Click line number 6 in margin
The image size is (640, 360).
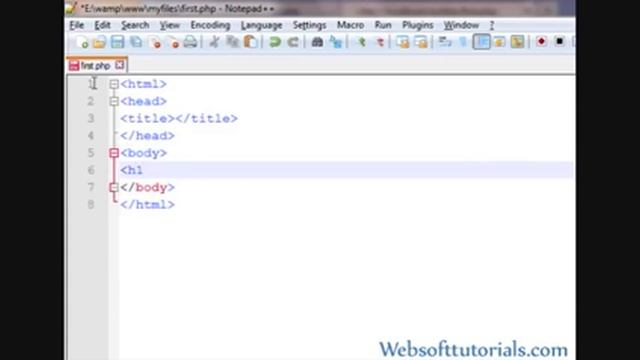91,170
